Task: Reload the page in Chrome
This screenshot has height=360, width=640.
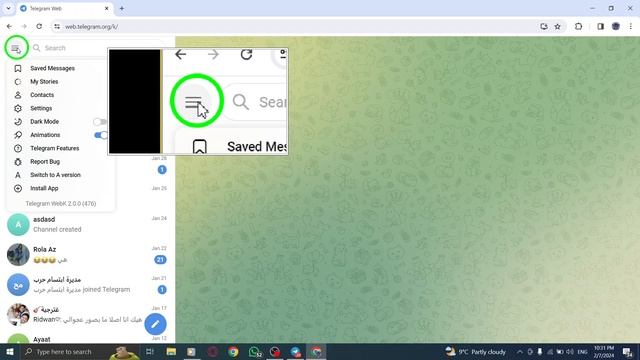Action: tap(39, 27)
